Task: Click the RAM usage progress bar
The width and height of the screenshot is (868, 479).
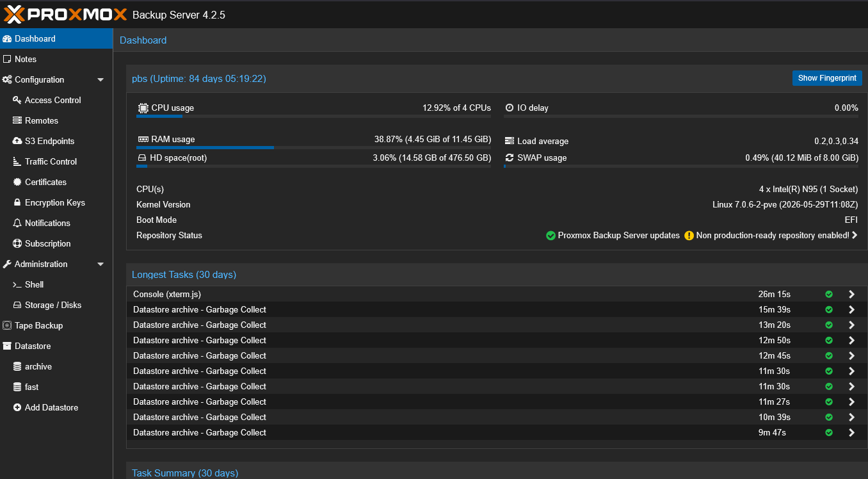Action: click(314, 147)
